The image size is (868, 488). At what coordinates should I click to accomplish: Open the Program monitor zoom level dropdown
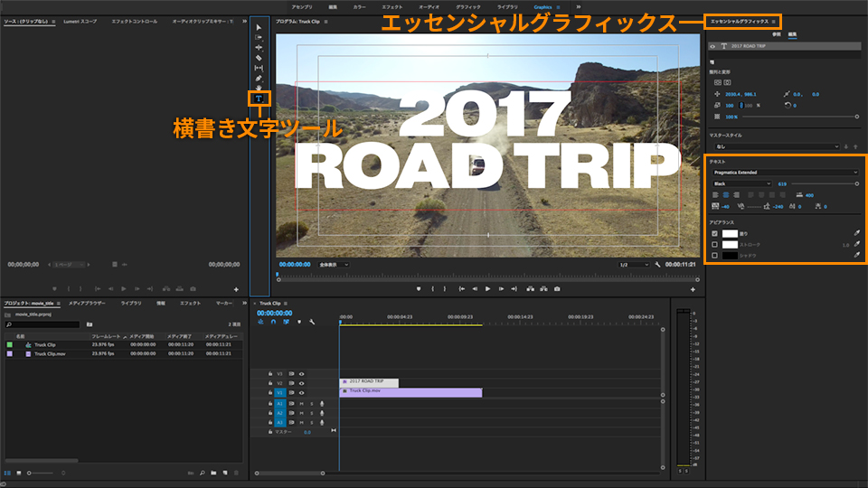click(x=334, y=265)
